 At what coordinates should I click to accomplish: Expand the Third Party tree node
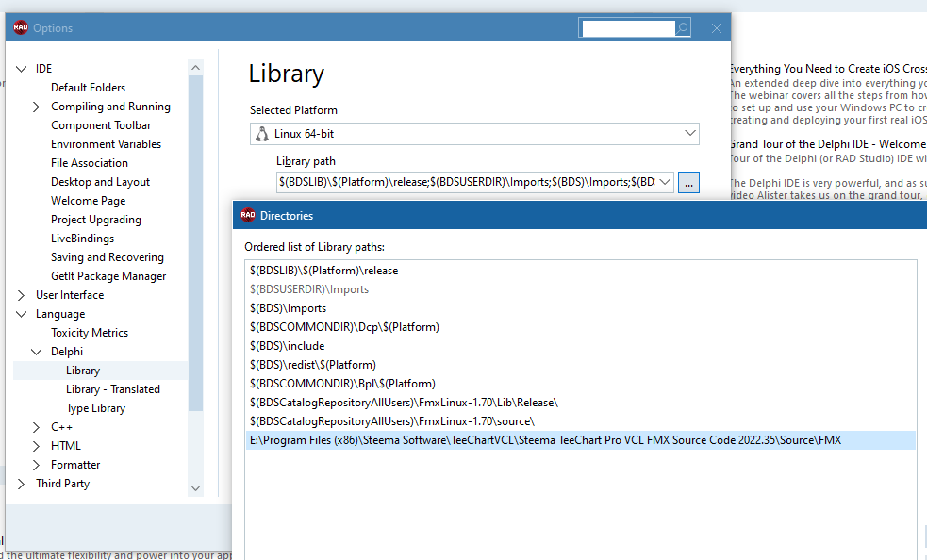tap(22, 484)
